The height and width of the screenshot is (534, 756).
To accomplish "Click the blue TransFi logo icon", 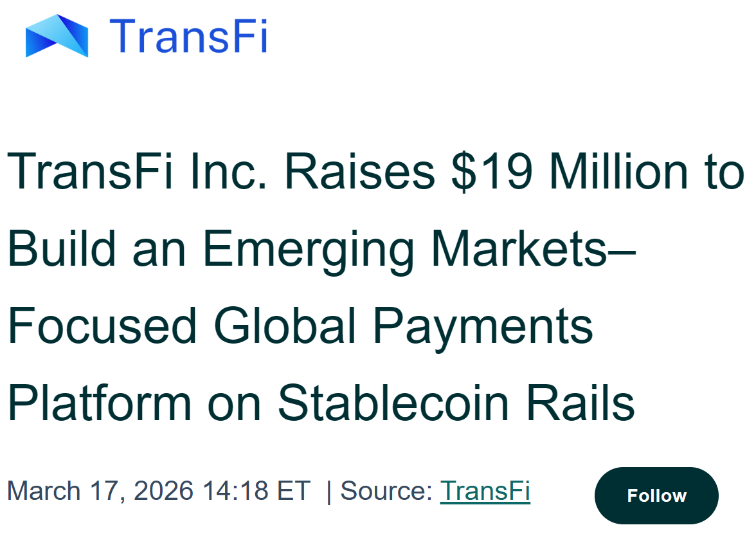I will [57, 35].
